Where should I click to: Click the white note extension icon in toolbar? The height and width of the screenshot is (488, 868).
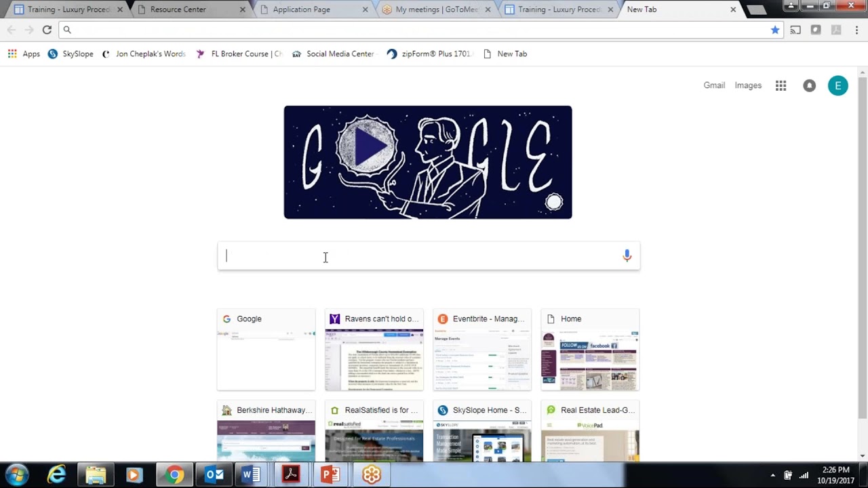816,30
